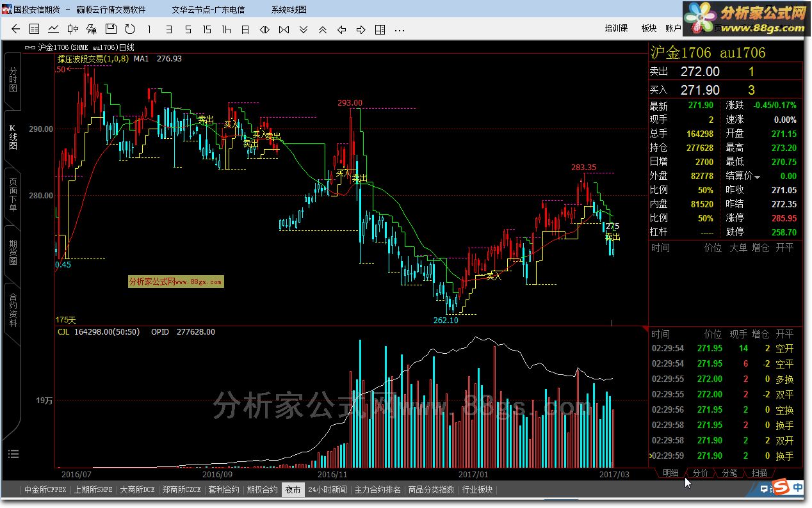Image resolution: width=812 pixels, height=508 pixels.
Task: Click the double down chevron icon
Action: click(x=304, y=29)
